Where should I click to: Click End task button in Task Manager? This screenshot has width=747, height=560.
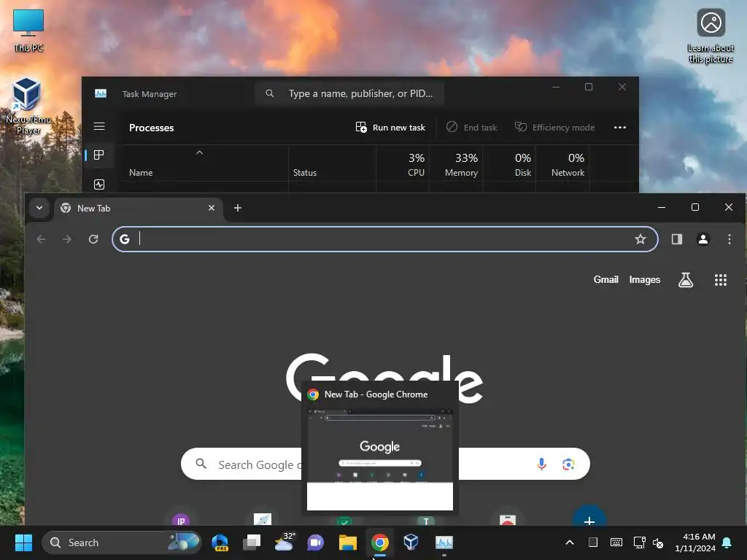tap(471, 127)
